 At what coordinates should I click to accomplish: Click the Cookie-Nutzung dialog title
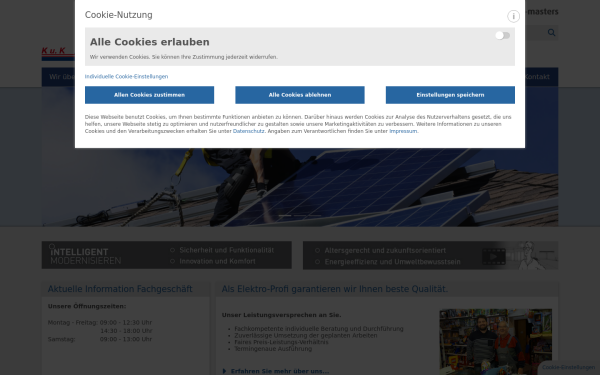119,15
